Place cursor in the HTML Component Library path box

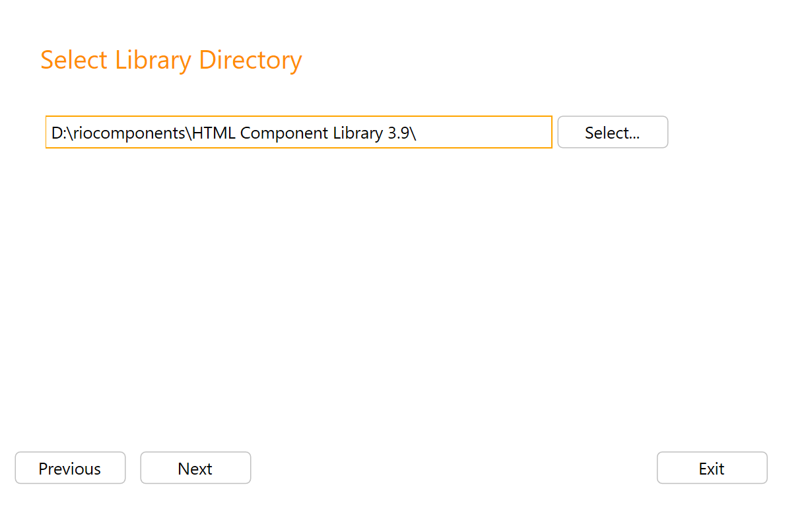pyautogui.click(x=297, y=132)
